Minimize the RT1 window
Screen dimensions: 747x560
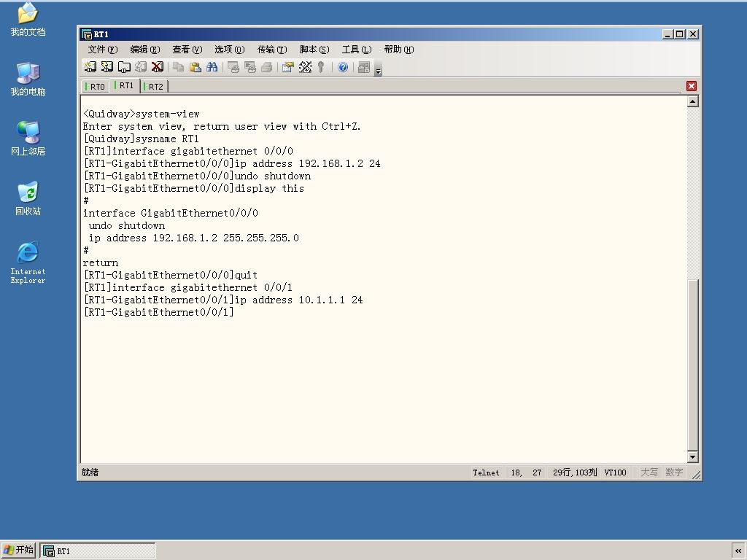pos(667,34)
